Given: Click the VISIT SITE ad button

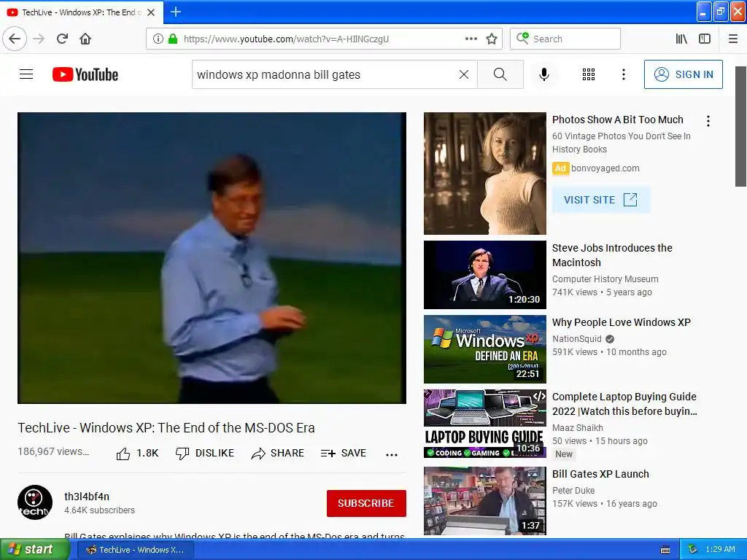Looking at the screenshot, I should [x=601, y=200].
